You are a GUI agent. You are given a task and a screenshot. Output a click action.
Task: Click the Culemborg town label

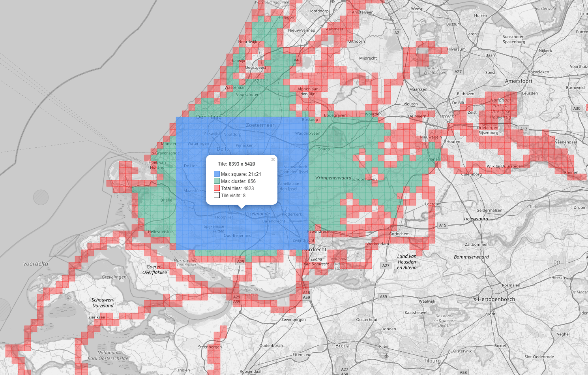[x=472, y=174]
